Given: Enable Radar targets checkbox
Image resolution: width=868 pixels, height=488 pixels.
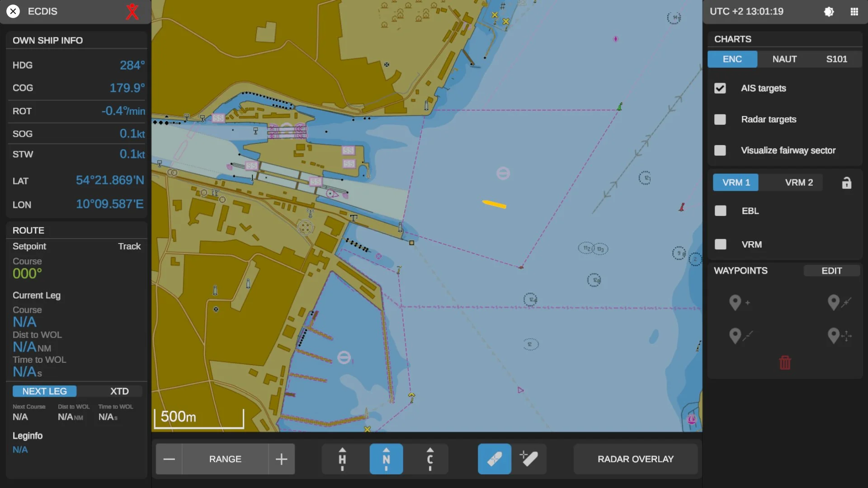Looking at the screenshot, I should click(x=720, y=119).
